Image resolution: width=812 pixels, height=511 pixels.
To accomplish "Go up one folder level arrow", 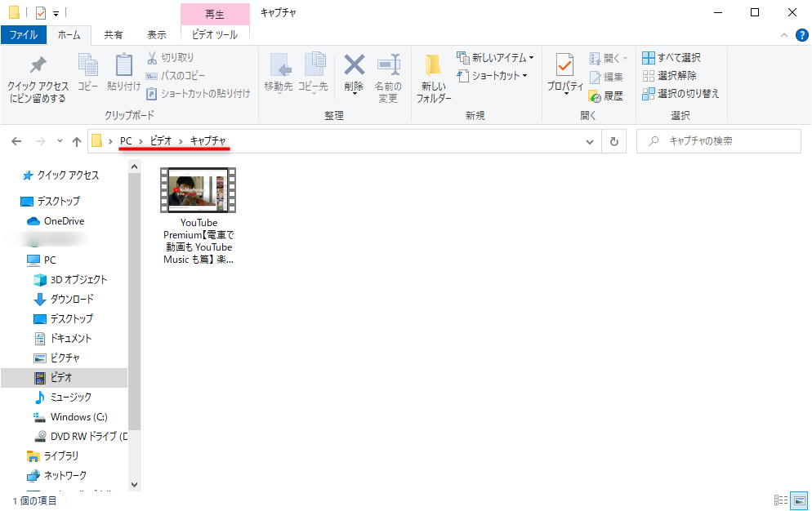I will pyautogui.click(x=77, y=141).
